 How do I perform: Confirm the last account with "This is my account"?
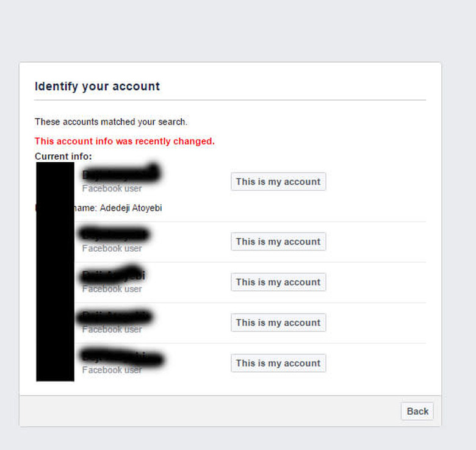point(278,363)
